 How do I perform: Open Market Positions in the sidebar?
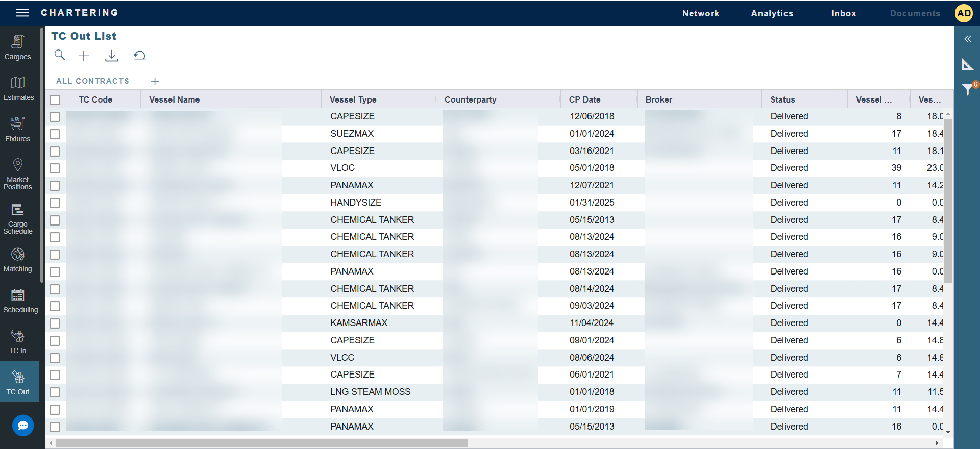18,174
